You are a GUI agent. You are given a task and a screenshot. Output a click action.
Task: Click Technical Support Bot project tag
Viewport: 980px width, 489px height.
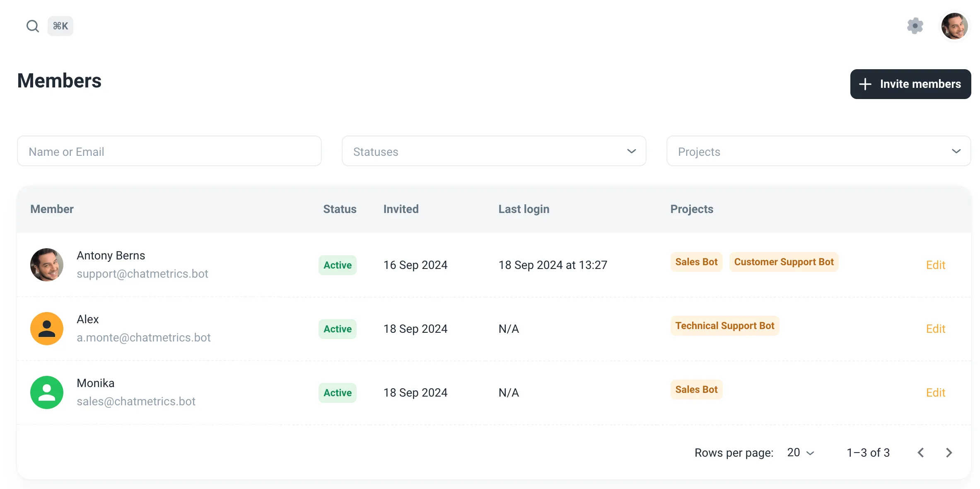(724, 326)
